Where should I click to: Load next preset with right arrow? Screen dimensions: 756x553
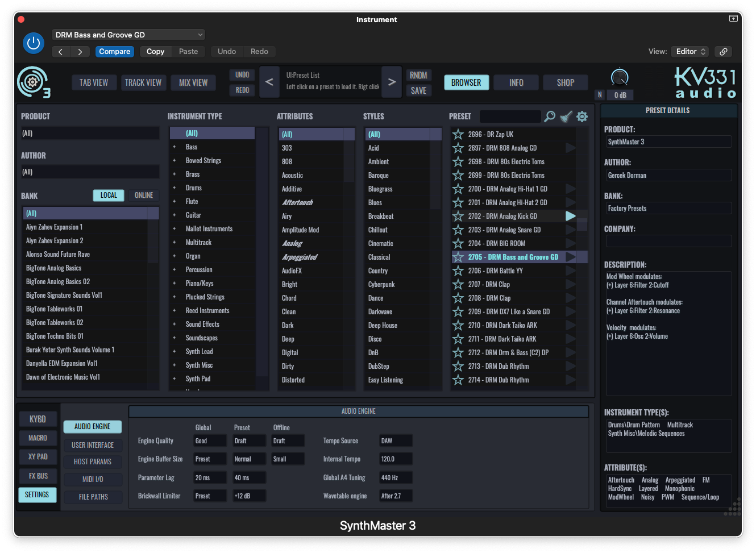tap(392, 82)
